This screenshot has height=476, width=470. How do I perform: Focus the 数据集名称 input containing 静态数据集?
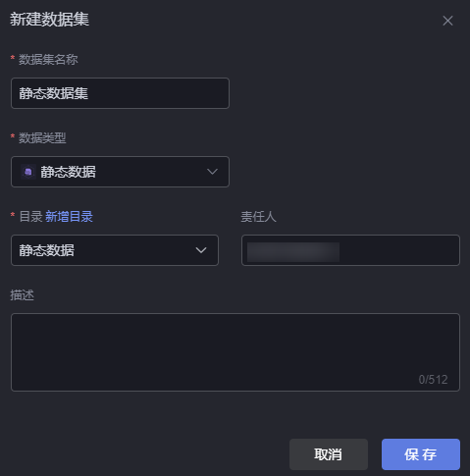tap(120, 93)
